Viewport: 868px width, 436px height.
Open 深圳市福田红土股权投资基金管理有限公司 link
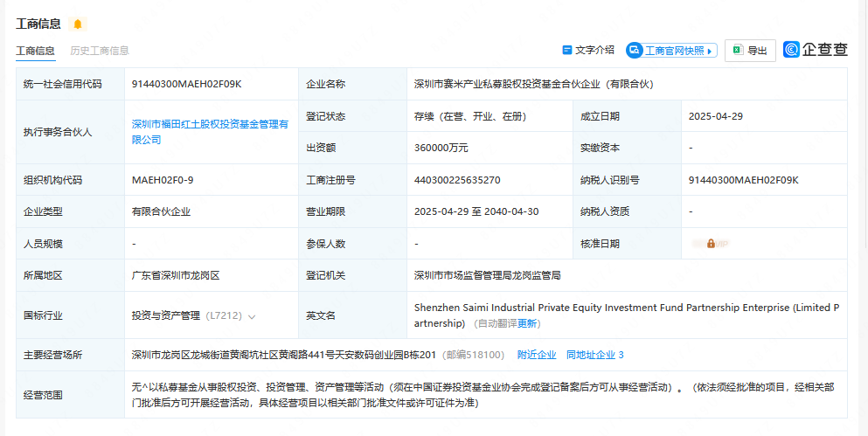[x=210, y=132]
